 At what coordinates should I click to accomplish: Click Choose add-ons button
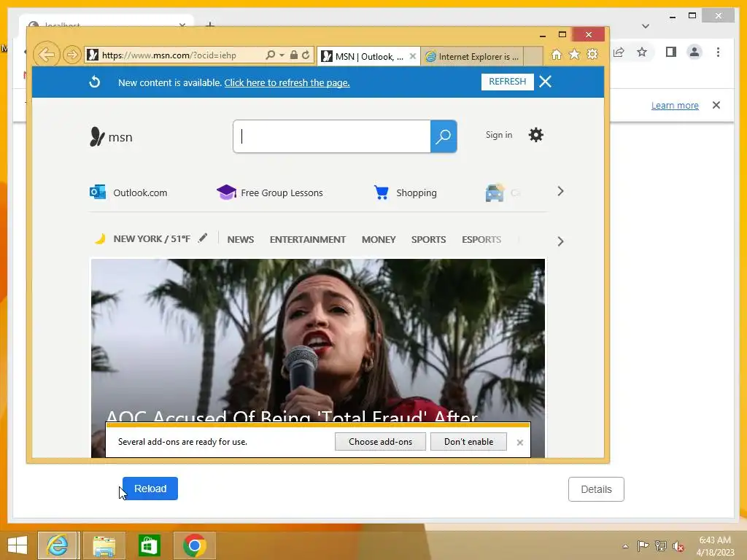380,441
